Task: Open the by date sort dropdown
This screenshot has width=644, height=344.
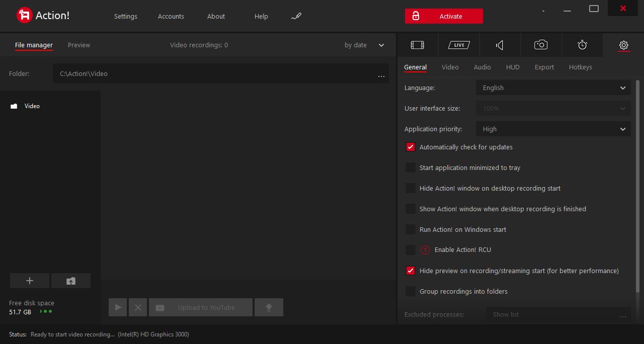Action: click(x=364, y=45)
